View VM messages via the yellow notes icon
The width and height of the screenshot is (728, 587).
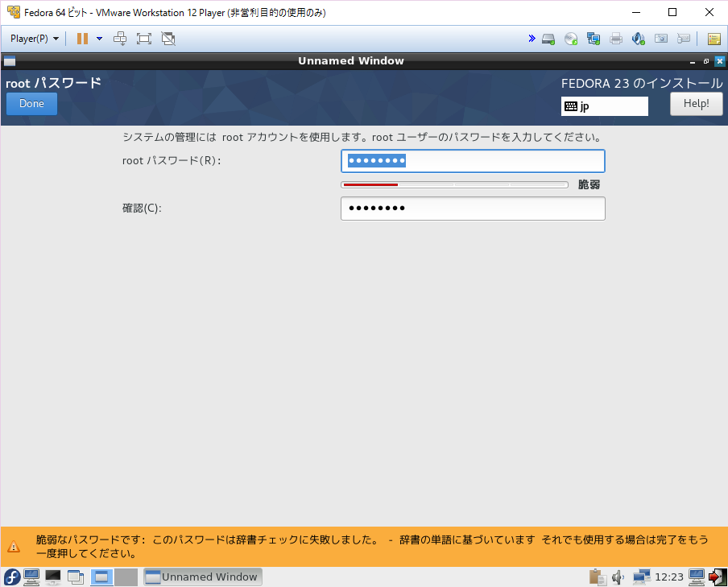pos(713,38)
